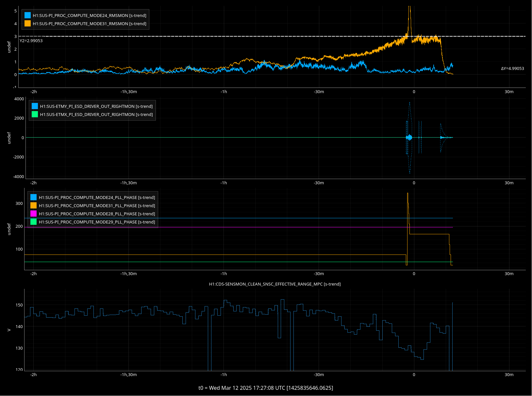The image size is (532, 396).
Task: Click the blue swatch for MODE24_RMSMON legend entry
Action: tap(28, 15)
